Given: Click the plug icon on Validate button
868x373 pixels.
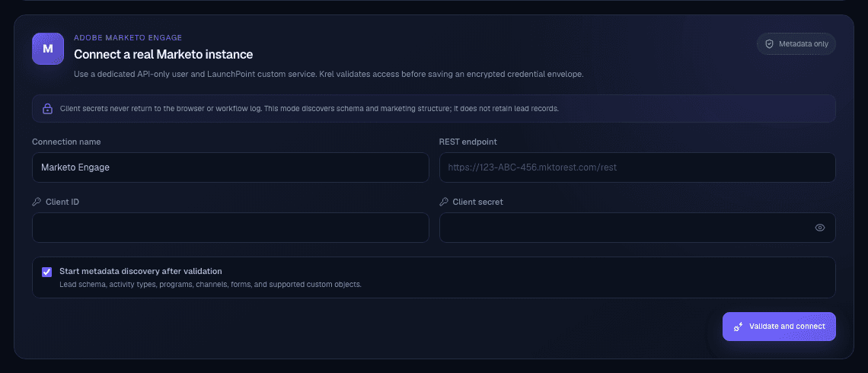Looking at the screenshot, I should tap(738, 327).
